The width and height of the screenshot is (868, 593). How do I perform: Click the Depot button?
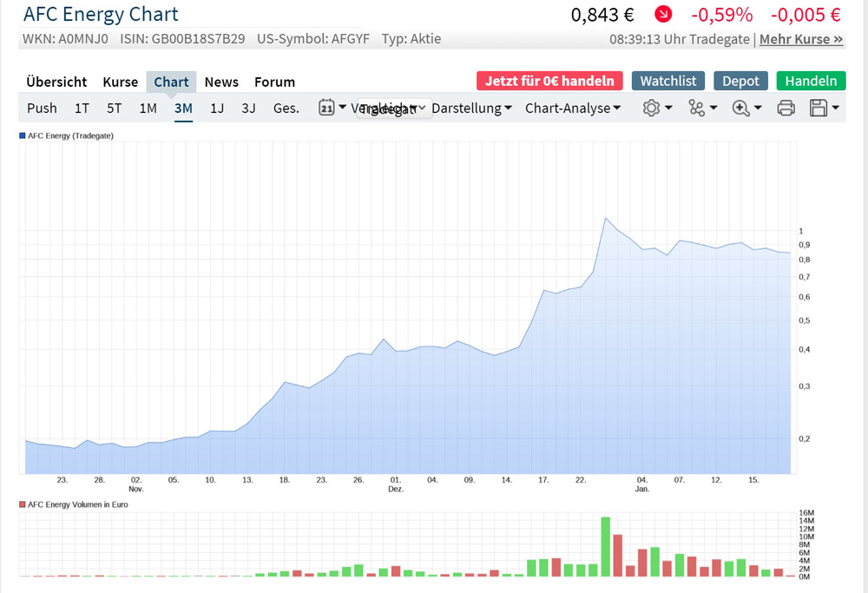coord(740,81)
